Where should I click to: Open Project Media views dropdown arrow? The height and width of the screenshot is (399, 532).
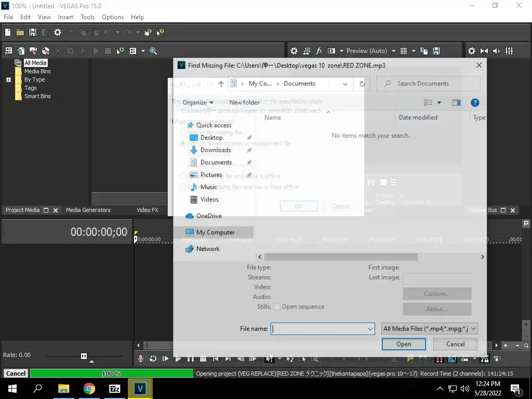(143, 51)
